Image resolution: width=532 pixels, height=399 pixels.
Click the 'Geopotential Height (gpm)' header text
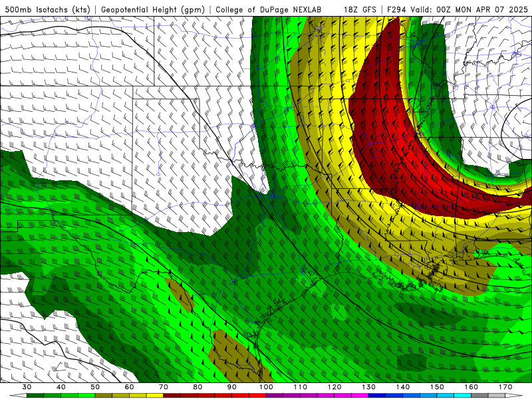[153, 10]
